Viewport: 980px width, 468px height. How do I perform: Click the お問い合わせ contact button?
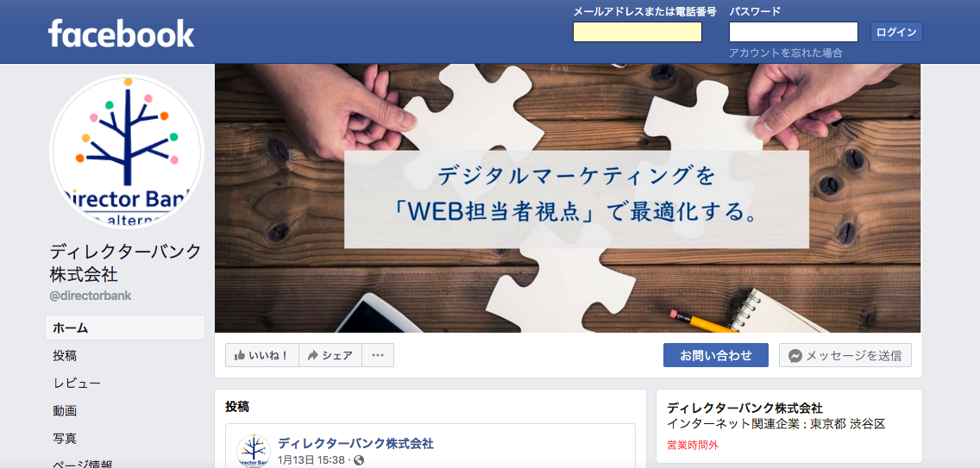[x=716, y=355]
